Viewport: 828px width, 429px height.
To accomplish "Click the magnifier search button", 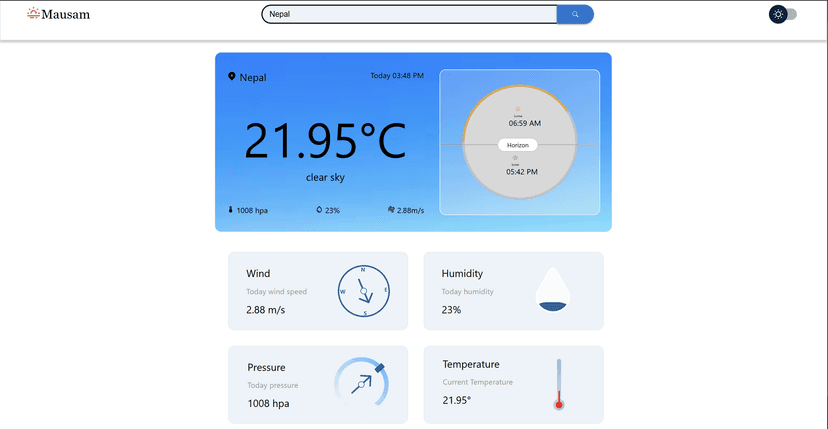I will point(575,14).
